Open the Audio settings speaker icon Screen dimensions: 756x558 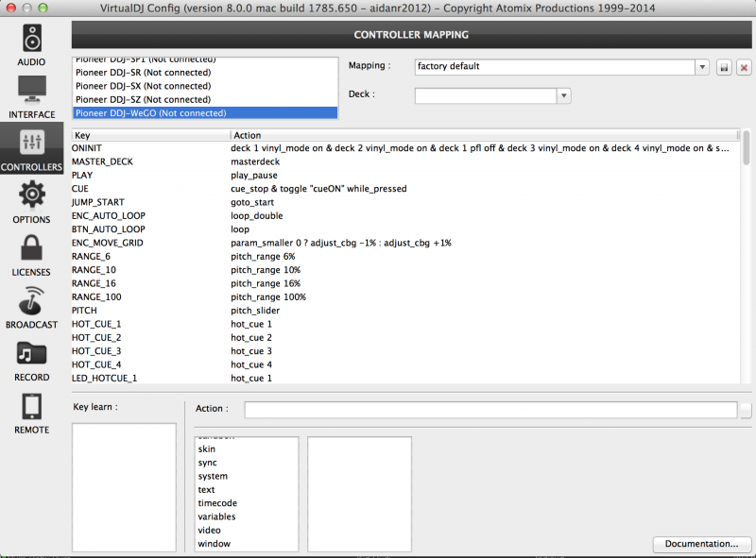[x=32, y=39]
